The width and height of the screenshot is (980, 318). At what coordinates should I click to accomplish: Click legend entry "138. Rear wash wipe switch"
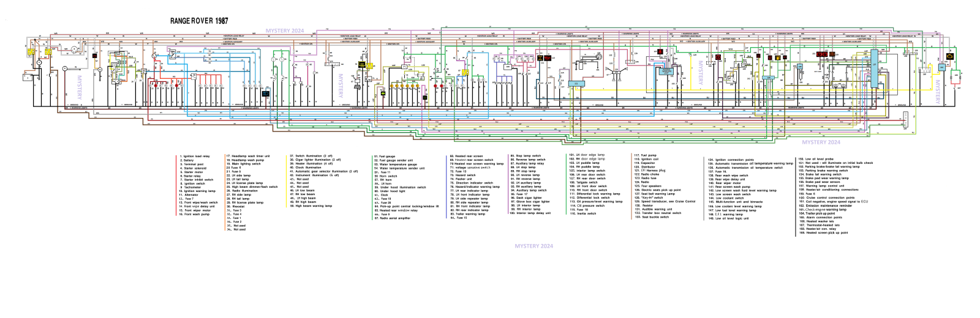pos(729,176)
